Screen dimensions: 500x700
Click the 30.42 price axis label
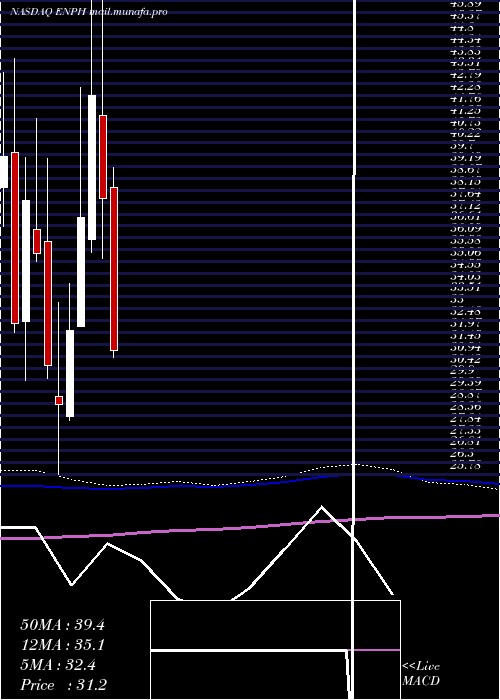(x=466, y=359)
